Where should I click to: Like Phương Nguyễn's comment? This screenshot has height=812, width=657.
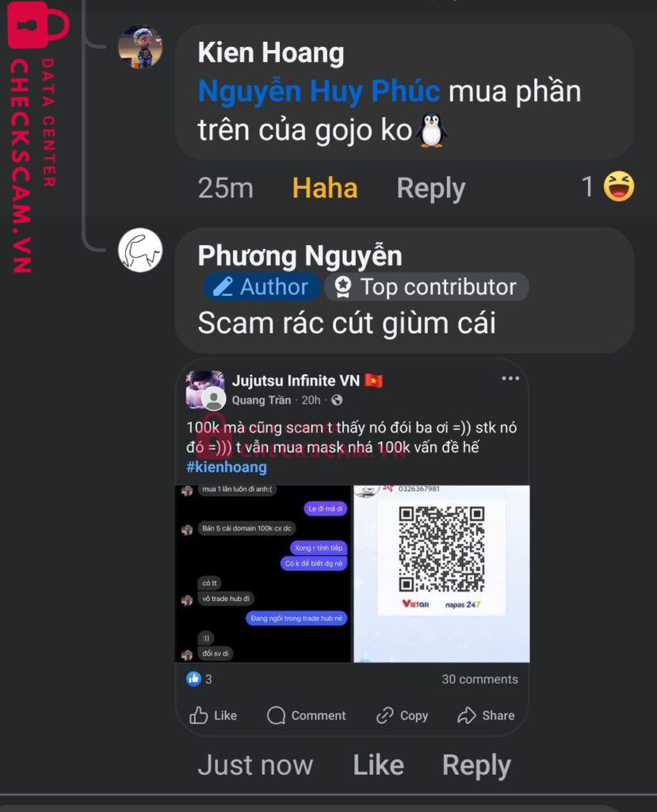tap(379, 765)
